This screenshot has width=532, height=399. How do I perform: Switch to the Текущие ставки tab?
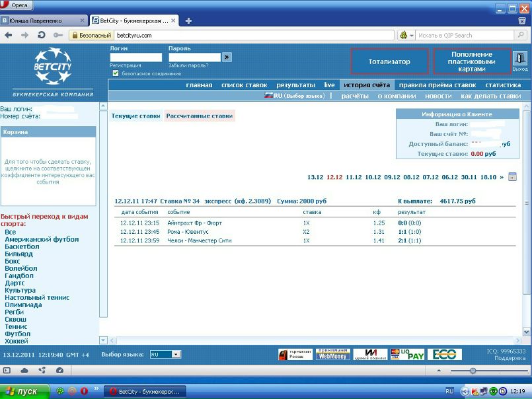click(x=135, y=116)
